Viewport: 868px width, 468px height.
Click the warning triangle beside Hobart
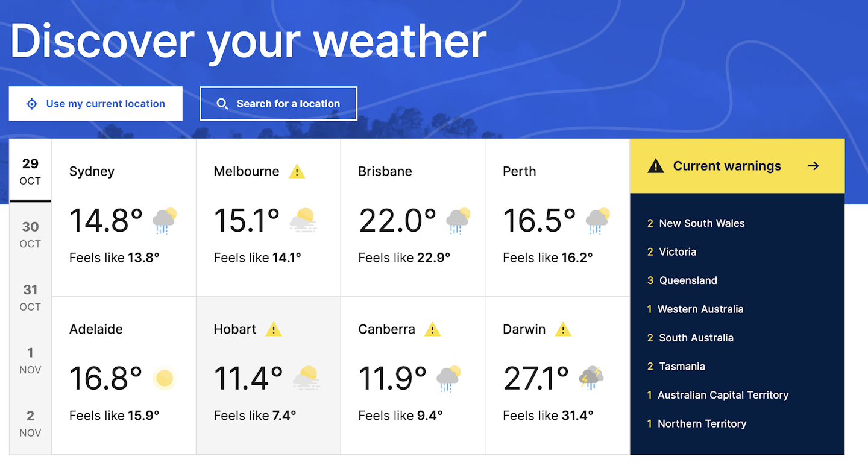pyautogui.click(x=274, y=329)
